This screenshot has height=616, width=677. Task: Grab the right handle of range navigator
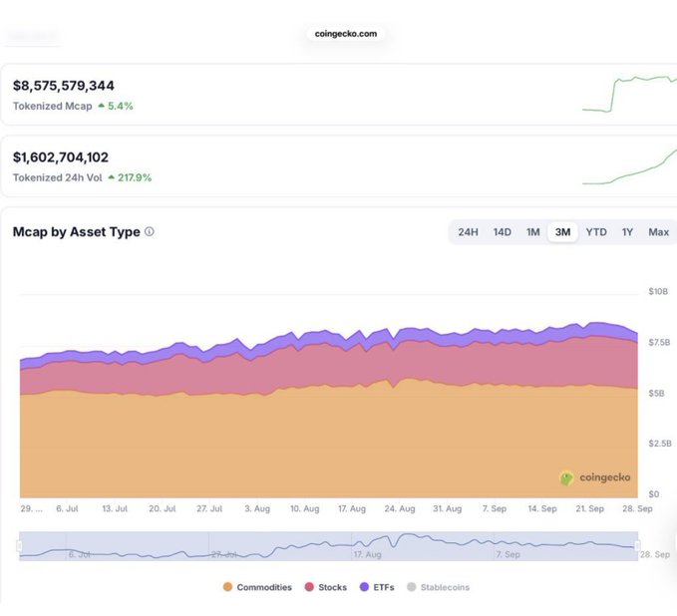[637, 546]
